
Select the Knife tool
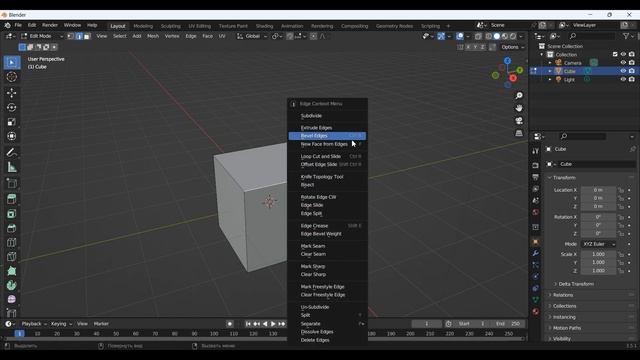tap(11, 257)
